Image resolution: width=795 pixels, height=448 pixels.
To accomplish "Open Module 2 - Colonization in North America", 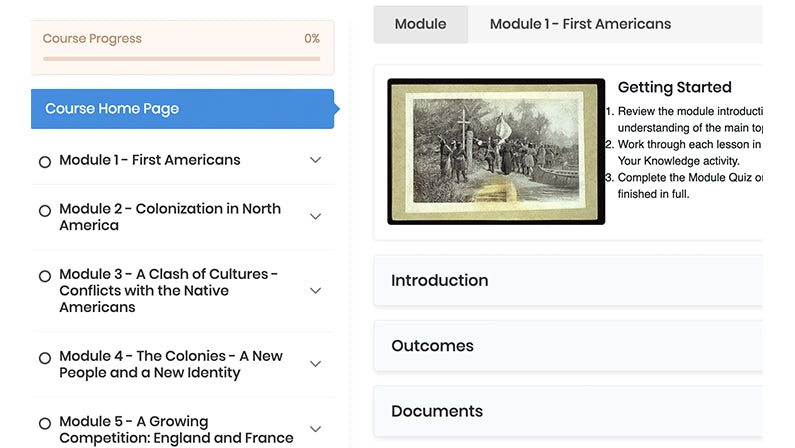I will click(x=170, y=217).
